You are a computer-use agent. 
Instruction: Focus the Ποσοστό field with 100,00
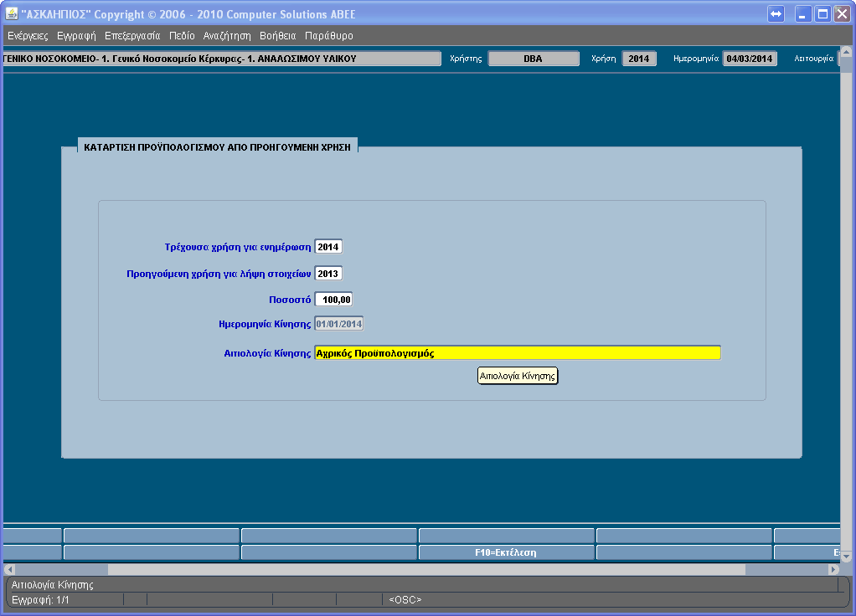(333, 300)
